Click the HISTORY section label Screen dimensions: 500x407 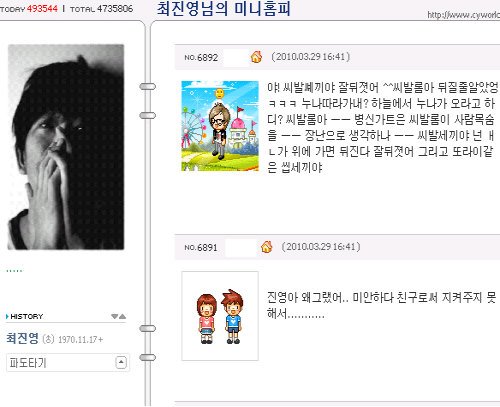(27, 316)
